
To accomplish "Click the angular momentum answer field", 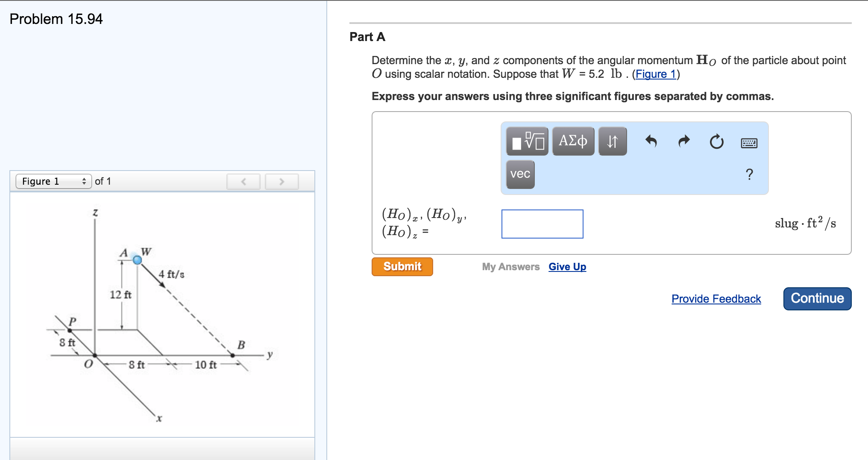I will tap(542, 224).
